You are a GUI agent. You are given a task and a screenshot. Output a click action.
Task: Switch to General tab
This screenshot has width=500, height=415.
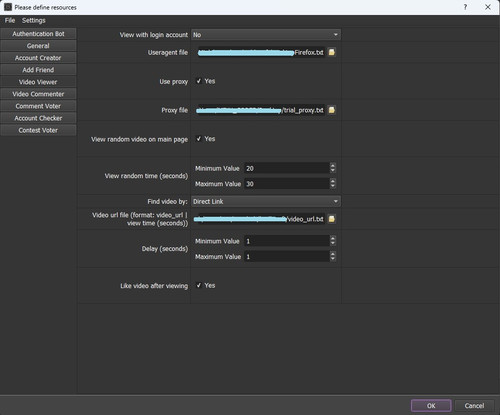[38, 46]
